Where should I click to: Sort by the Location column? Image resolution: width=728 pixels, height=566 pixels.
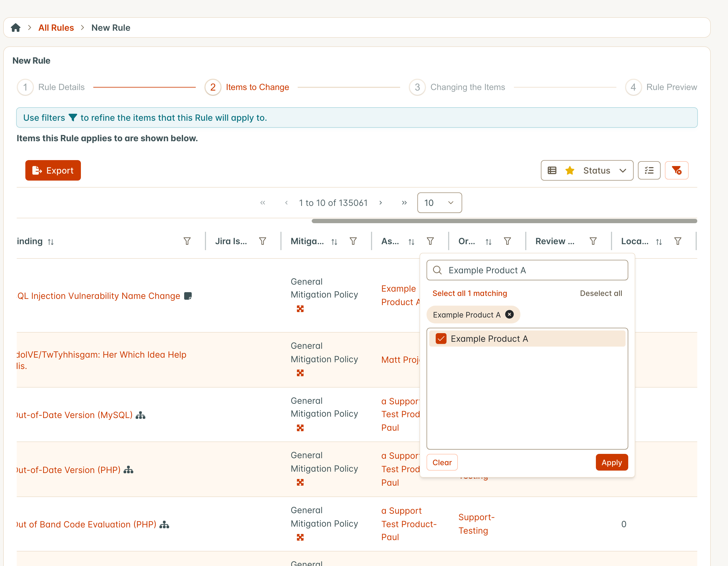[x=659, y=242]
